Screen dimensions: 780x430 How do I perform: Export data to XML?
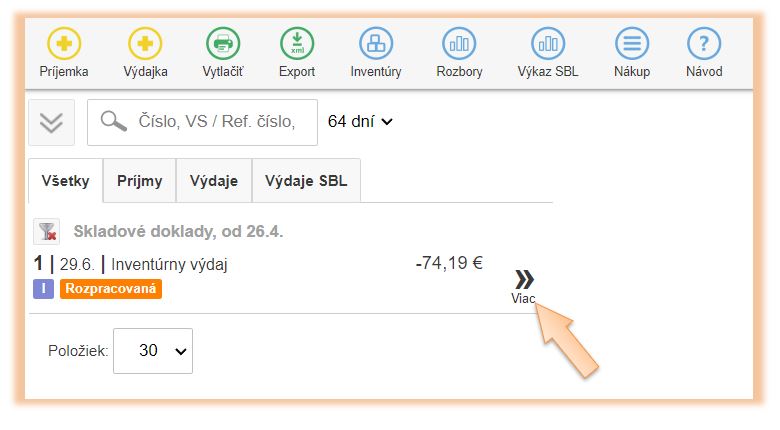pyautogui.click(x=296, y=44)
